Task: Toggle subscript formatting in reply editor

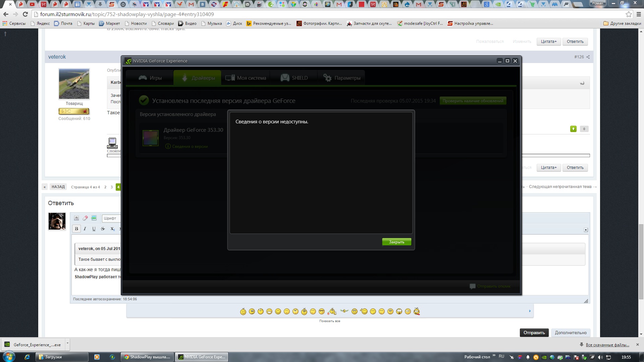Action: (112, 229)
